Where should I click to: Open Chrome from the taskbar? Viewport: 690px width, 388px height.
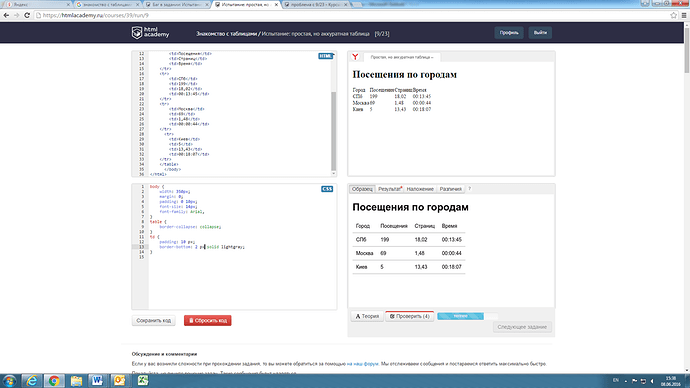(x=54, y=381)
